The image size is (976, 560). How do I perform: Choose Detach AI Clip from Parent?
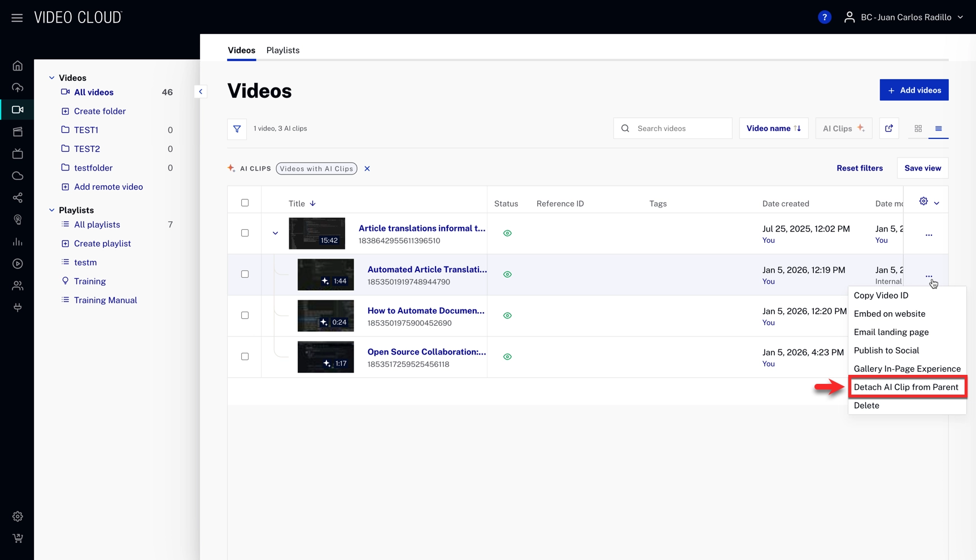coord(906,387)
